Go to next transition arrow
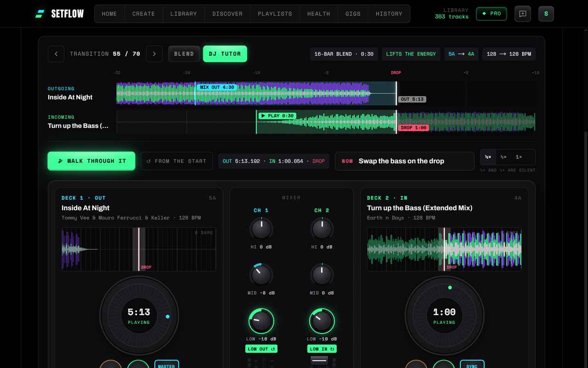This screenshot has height=368, width=588. coord(154,54)
